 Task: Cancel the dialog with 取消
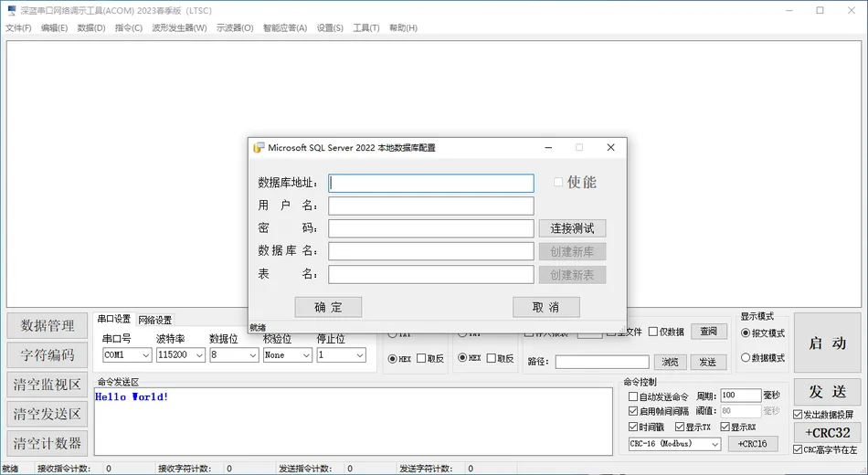coord(546,307)
